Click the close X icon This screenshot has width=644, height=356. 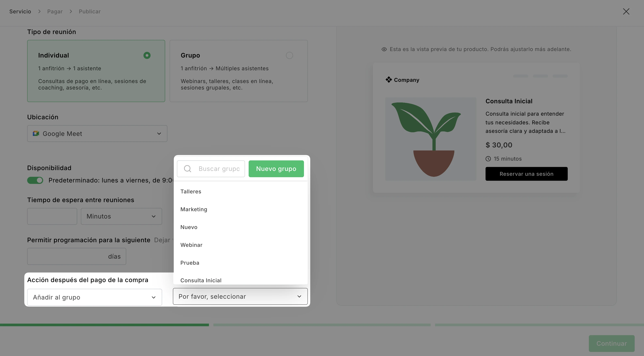(x=626, y=12)
